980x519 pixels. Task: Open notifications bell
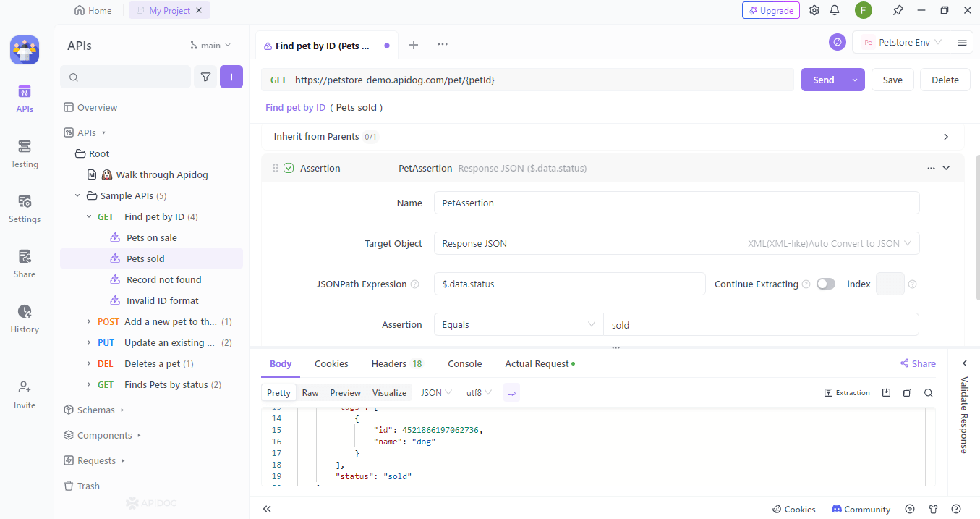[x=835, y=10]
